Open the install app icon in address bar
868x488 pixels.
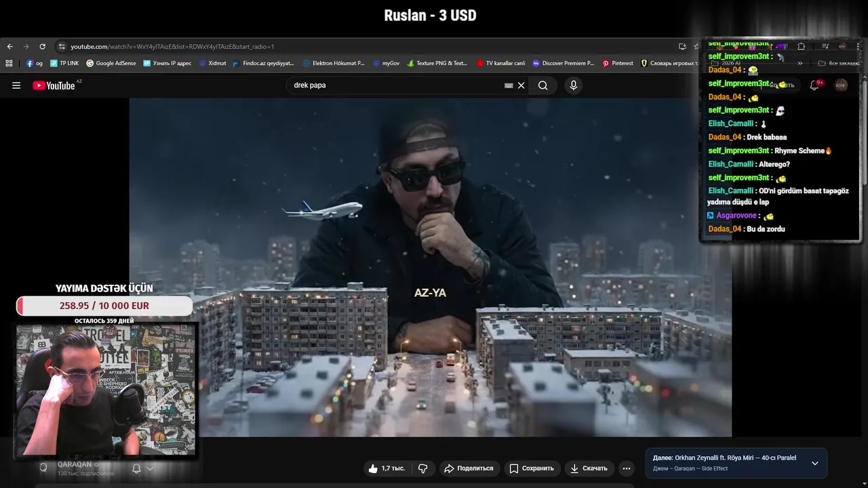pyautogui.click(x=682, y=47)
